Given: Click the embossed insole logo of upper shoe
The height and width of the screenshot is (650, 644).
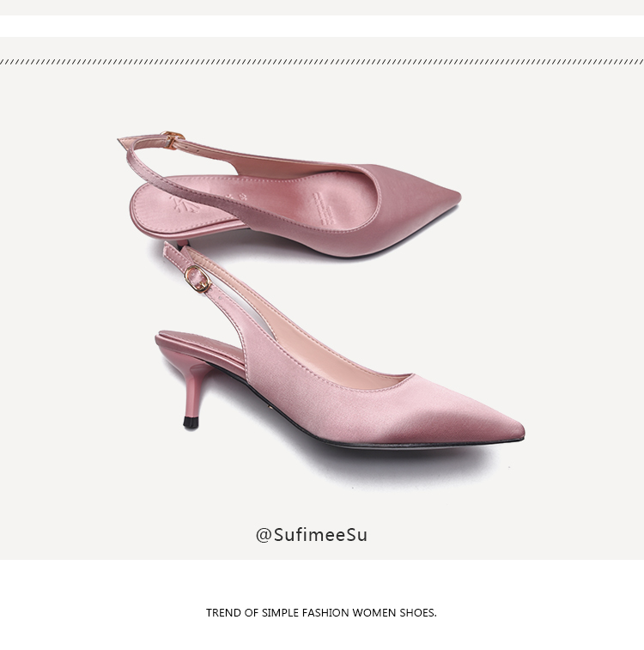Looking at the screenshot, I should 185,204.
